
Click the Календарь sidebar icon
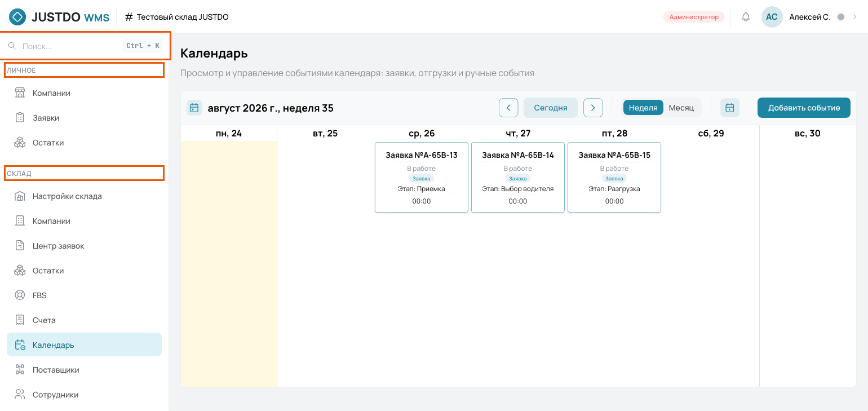[20, 345]
